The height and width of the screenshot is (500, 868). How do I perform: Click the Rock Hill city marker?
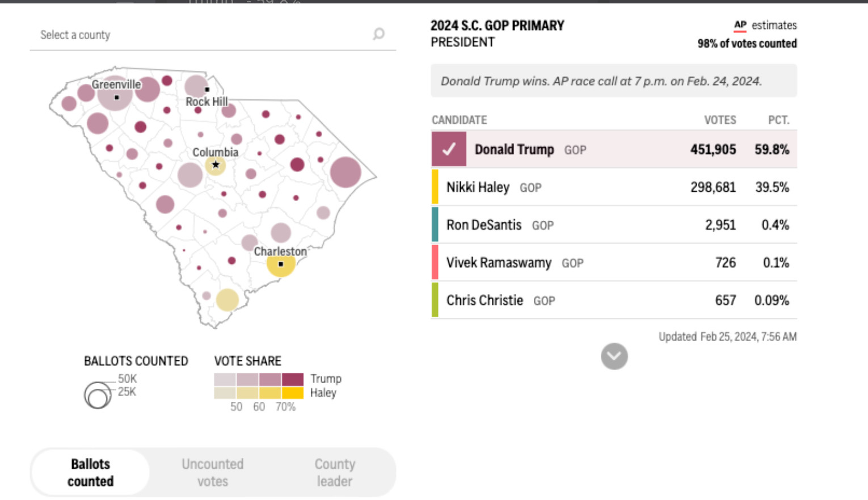click(x=207, y=89)
